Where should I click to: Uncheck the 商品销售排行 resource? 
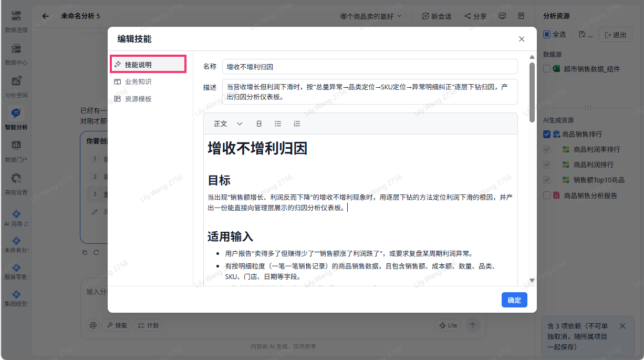pos(547,134)
